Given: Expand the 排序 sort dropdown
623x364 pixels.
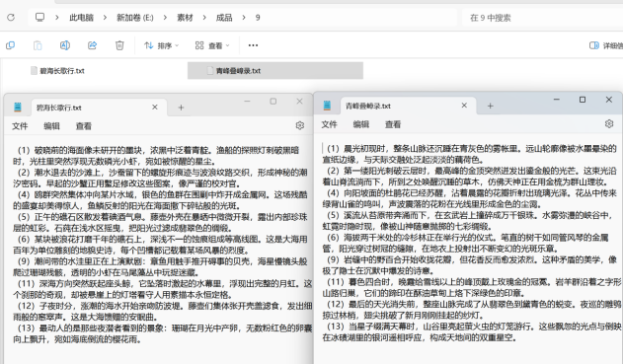Looking at the screenshot, I should point(161,45).
